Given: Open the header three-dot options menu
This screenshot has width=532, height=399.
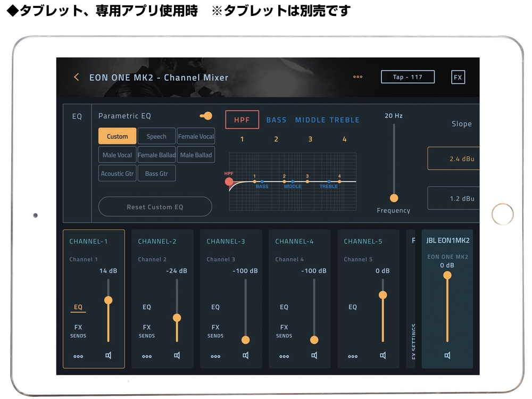Looking at the screenshot, I should point(358,77).
